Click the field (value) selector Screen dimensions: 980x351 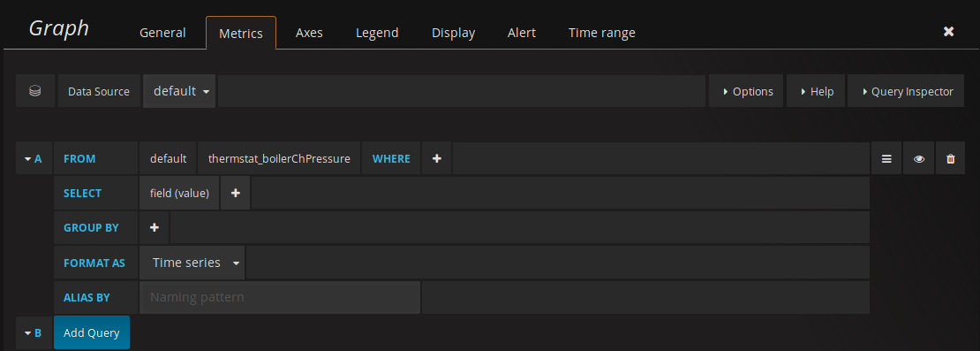[179, 194]
